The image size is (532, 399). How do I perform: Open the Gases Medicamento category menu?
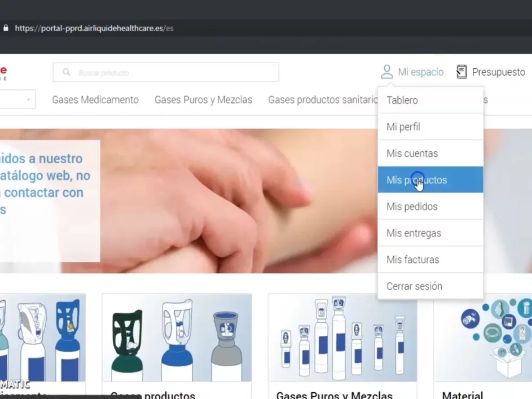[95, 100]
